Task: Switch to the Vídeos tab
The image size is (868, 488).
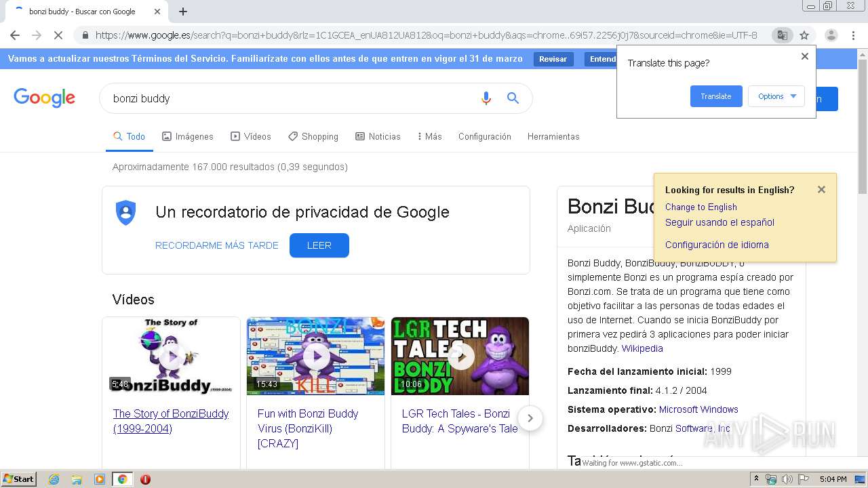Action: [251, 136]
